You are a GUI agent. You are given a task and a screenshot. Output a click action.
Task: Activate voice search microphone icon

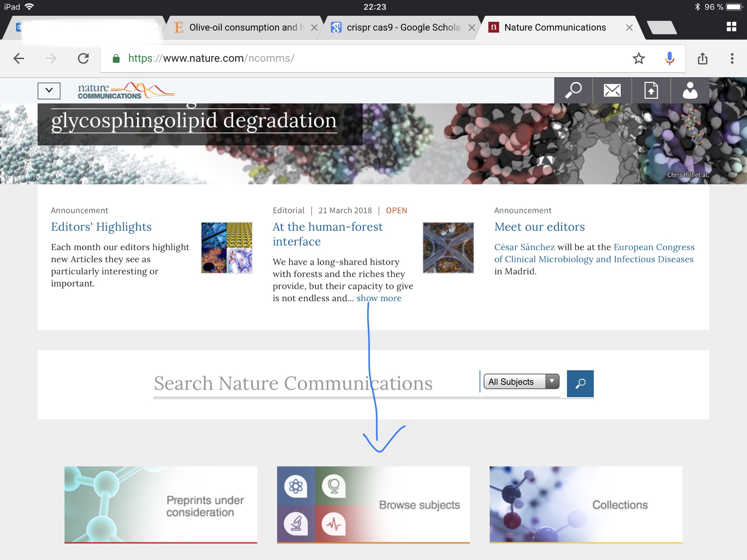[x=669, y=58]
